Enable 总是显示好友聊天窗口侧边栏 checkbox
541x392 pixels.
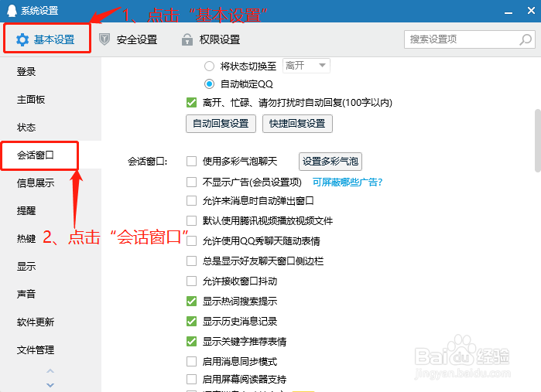[191, 261]
